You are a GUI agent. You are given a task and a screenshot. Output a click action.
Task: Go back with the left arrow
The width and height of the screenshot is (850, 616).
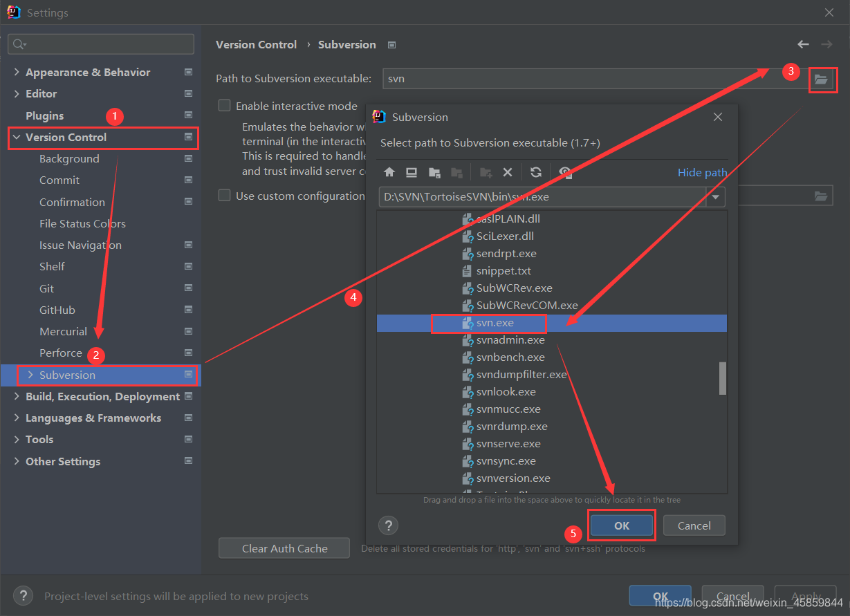(x=803, y=44)
